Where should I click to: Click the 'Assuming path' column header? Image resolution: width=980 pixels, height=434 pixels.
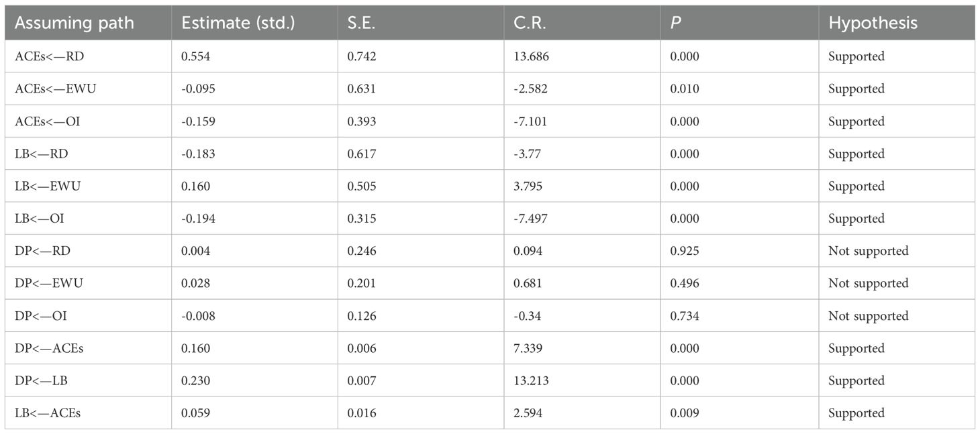coord(74,23)
